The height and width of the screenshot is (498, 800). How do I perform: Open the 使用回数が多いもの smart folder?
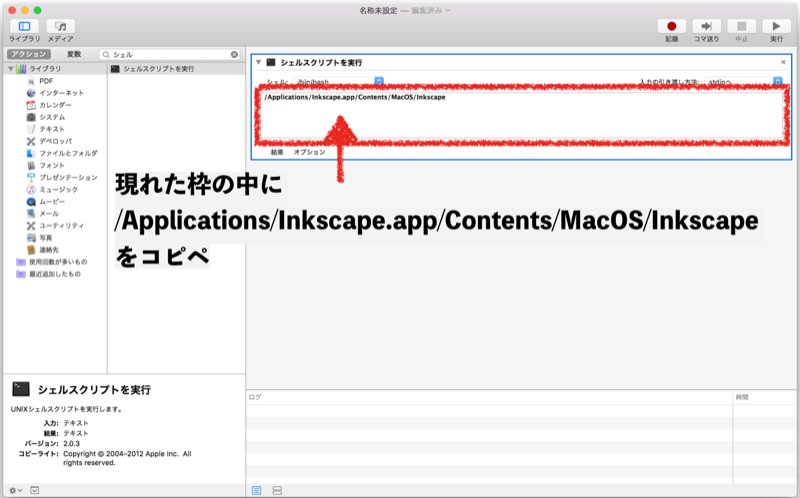58,262
